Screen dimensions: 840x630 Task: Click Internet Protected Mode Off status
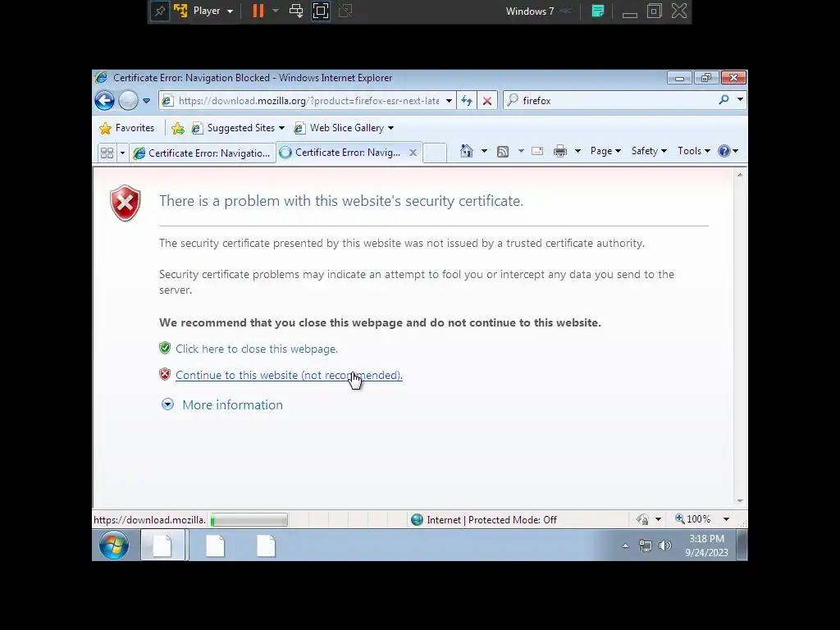(484, 519)
